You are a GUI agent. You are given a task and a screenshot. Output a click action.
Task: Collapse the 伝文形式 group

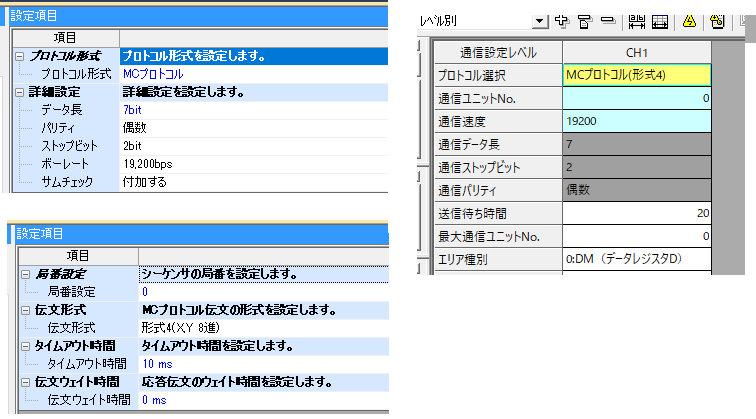[x=26, y=311]
